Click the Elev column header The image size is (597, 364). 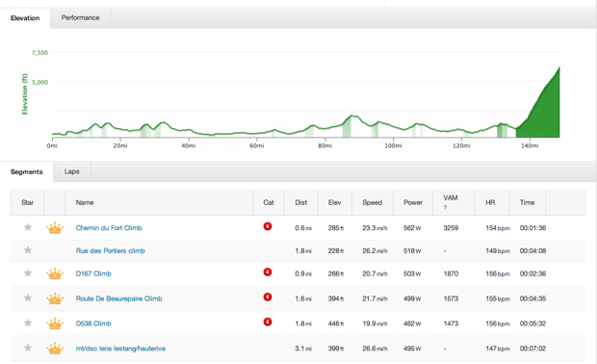coord(335,202)
